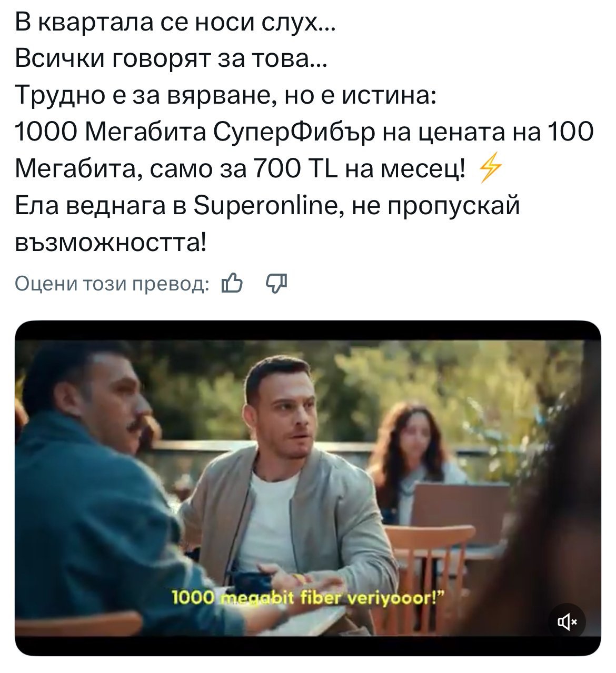
Task: Unmute the video using the speaker icon
Action: [x=567, y=622]
